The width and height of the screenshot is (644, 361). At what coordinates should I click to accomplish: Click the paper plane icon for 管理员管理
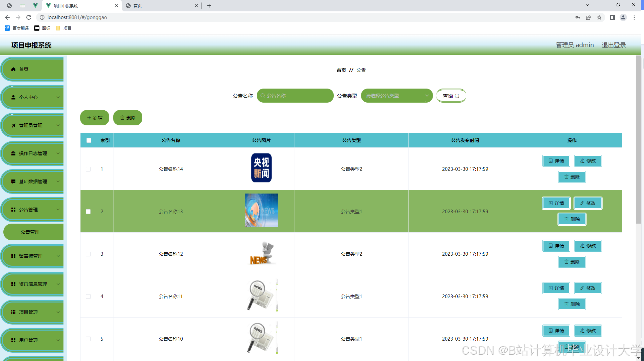(x=13, y=125)
